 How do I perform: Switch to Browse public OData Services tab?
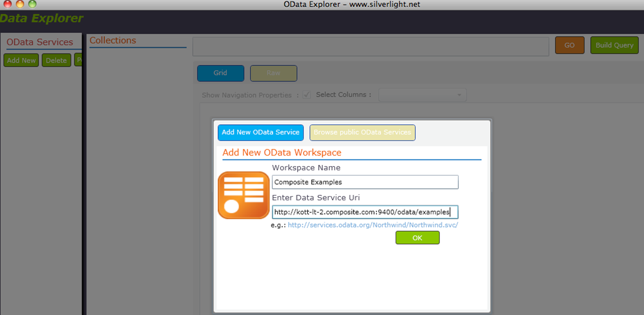coord(363,133)
